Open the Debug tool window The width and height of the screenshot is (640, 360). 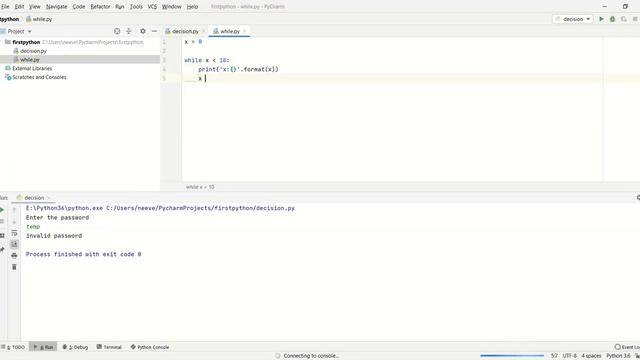click(75, 347)
